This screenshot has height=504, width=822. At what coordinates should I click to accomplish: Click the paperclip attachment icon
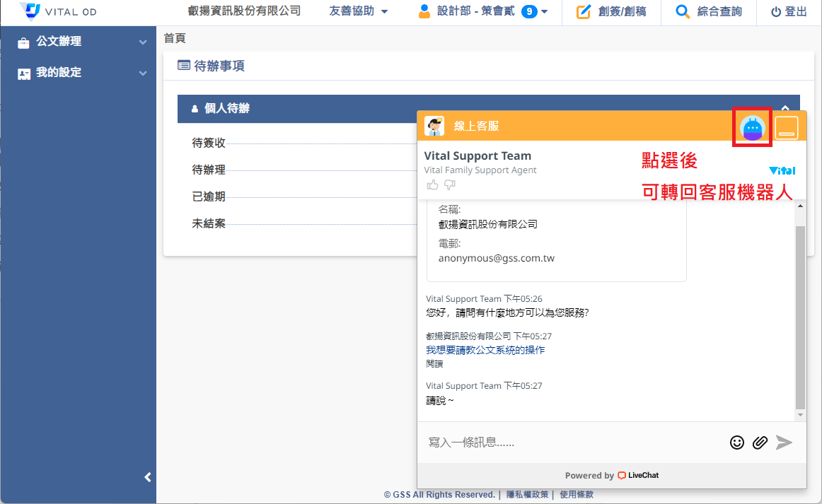[x=760, y=443]
